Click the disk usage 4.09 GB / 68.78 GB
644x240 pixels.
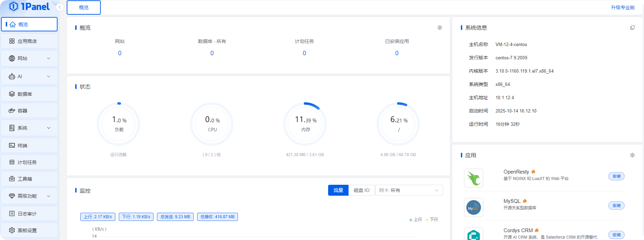click(x=398, y=155)
